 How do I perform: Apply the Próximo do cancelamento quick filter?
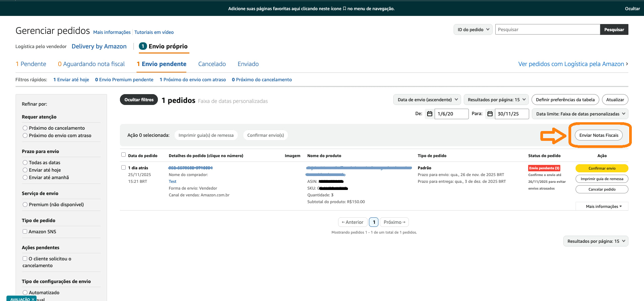[262, 80]
